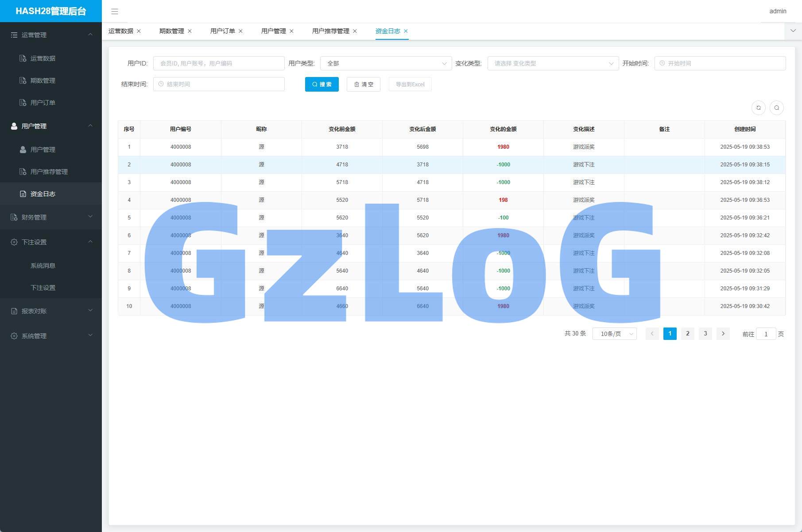Close the 运营数据 tab with its X

click(x=139, y=31)
